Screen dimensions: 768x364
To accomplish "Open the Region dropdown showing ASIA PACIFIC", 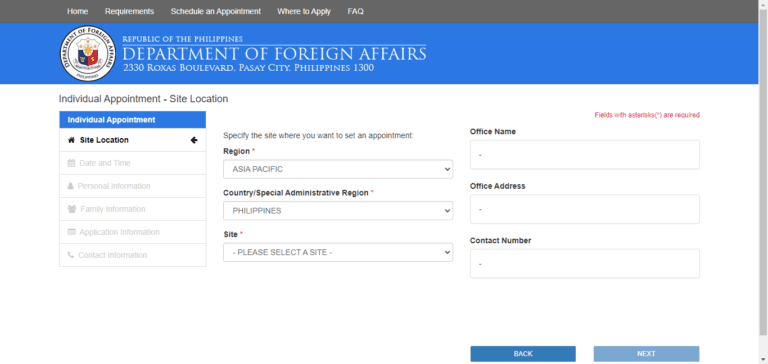I will (338, 169).
